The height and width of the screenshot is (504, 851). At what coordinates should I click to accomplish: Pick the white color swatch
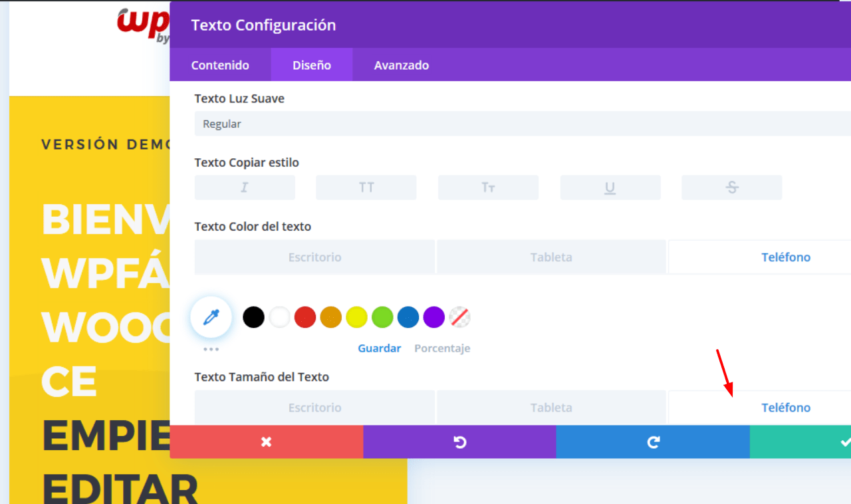(x=279, y=317)
